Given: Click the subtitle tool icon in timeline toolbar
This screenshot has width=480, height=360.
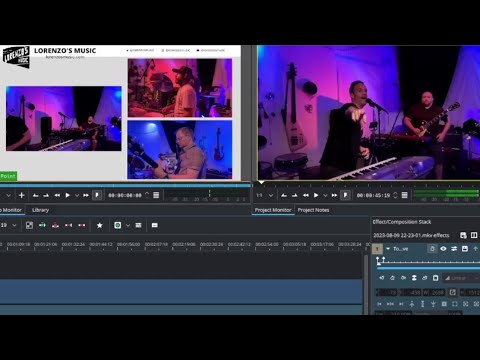Looking at the screenshot, I should tap(155, 225).
